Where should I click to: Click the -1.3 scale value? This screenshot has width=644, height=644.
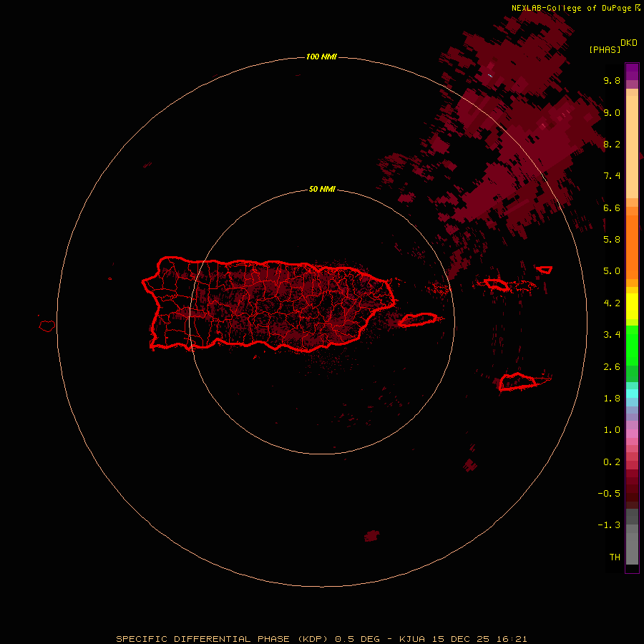pyautogui.click(x=609, y=525)
